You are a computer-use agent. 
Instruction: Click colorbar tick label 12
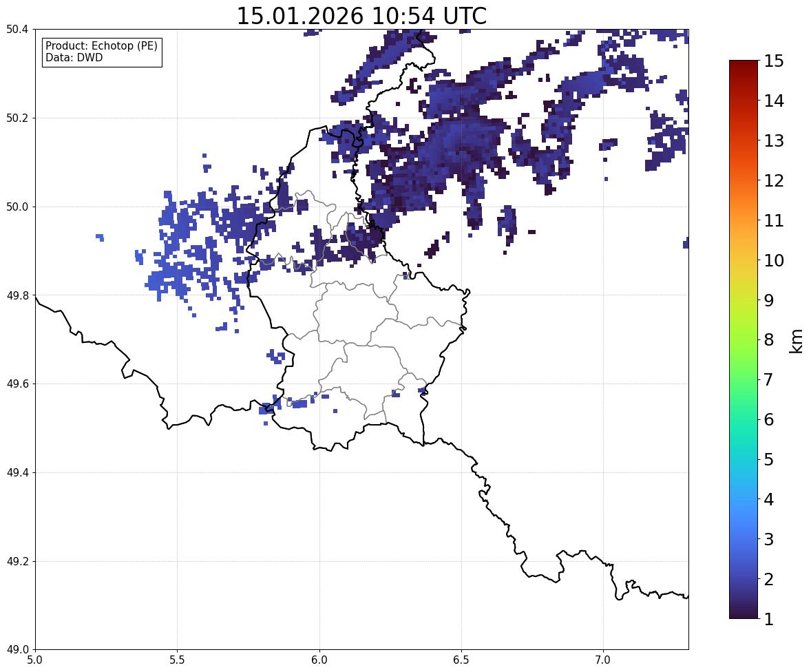(774, 180)
